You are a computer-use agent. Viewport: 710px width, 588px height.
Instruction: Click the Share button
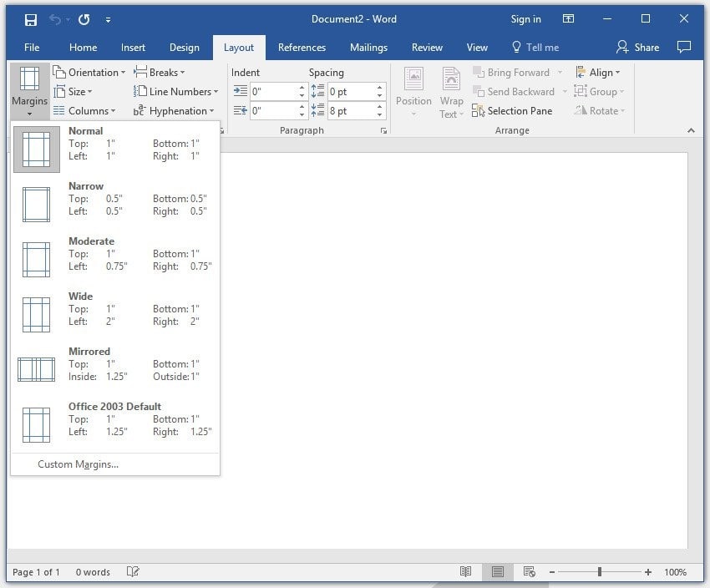tap(637, 48)
